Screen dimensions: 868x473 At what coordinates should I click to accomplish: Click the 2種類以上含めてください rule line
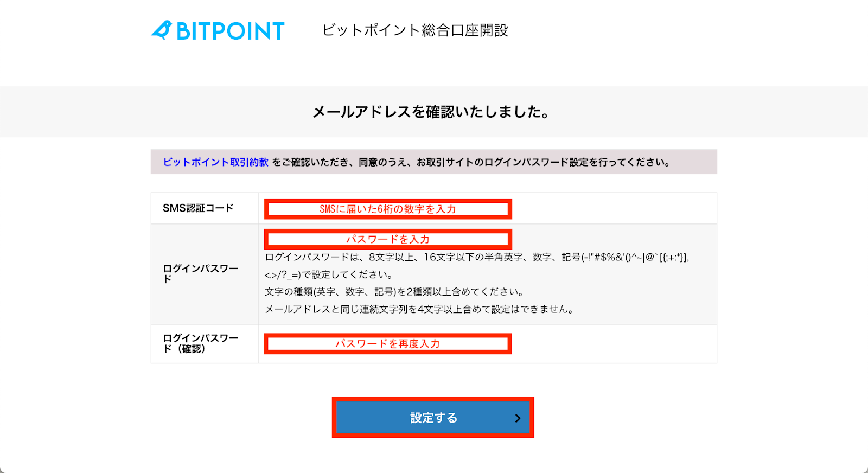394,292
